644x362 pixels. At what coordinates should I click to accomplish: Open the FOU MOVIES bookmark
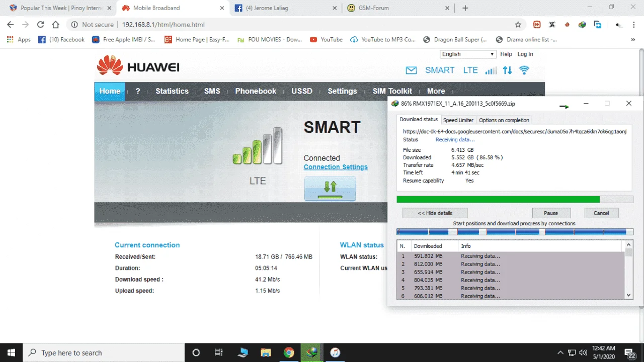point(269,40)
